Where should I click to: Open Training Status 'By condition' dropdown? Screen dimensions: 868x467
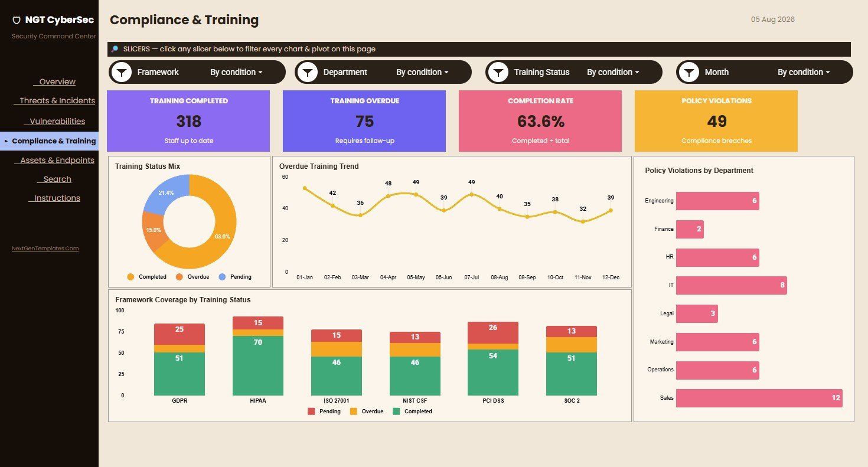click(613, 72)
